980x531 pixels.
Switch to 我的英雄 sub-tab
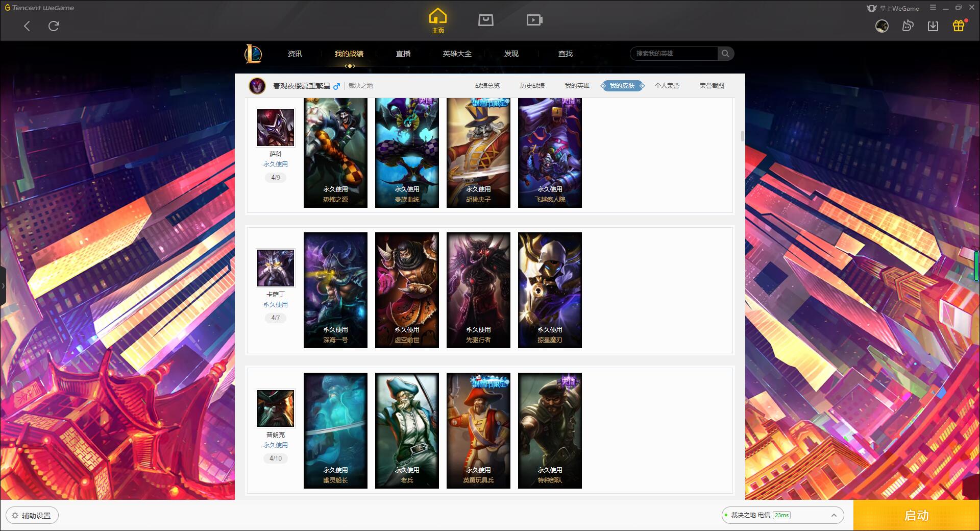[x=577, y=86]
